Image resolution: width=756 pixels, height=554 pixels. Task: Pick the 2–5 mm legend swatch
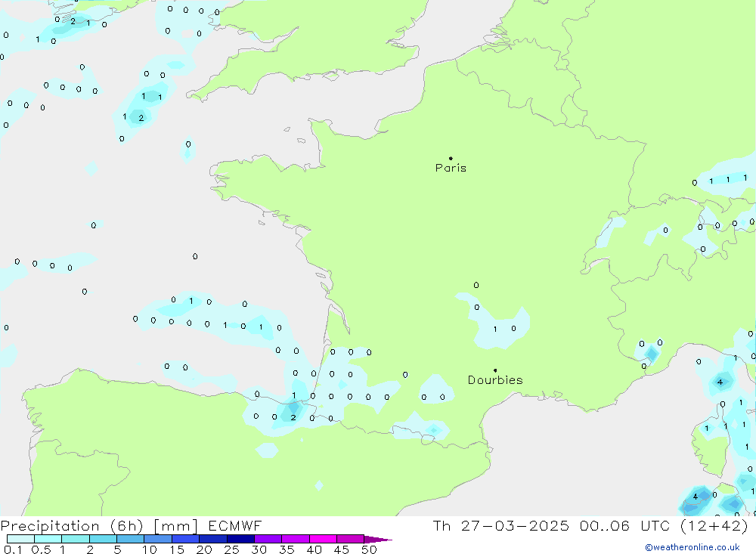[x=103, y=539]
